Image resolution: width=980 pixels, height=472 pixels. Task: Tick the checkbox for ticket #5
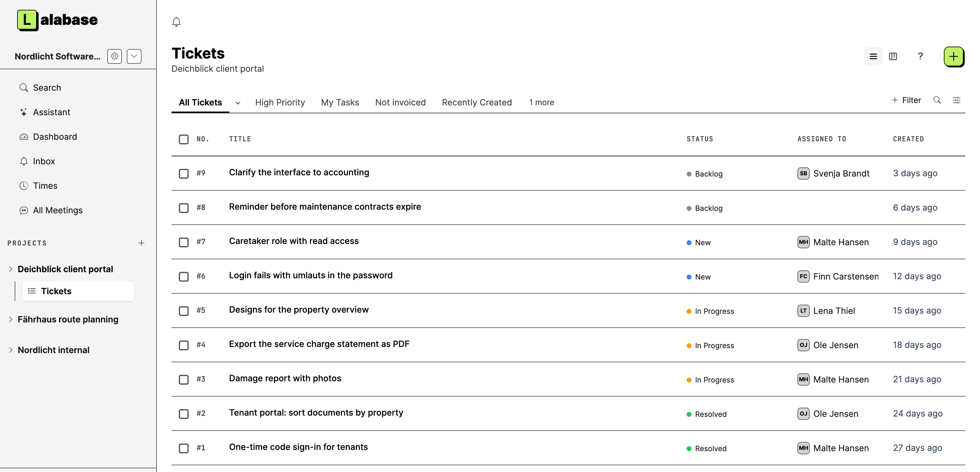(x=184, y=311)
